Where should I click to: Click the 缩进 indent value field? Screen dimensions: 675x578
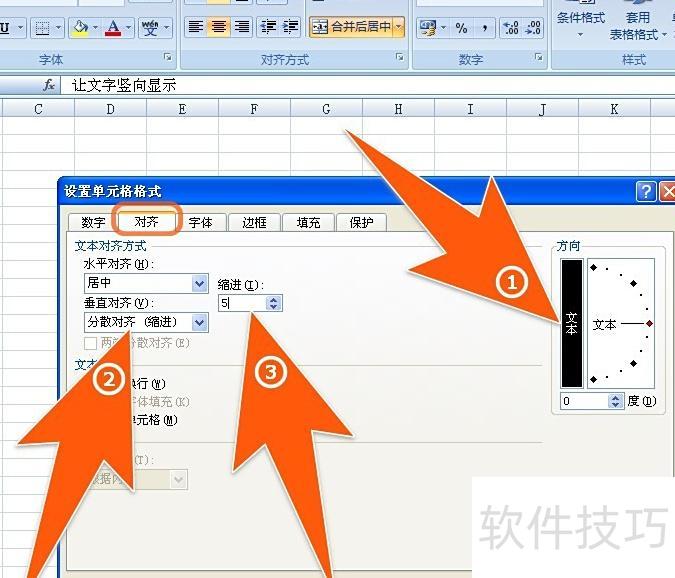tap(242, 303)
